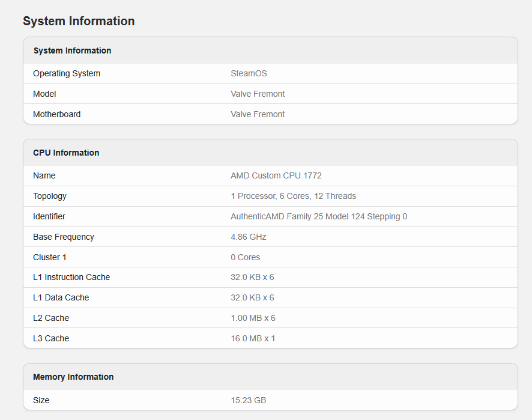Click the Name label in CPU table

point(44,175)
